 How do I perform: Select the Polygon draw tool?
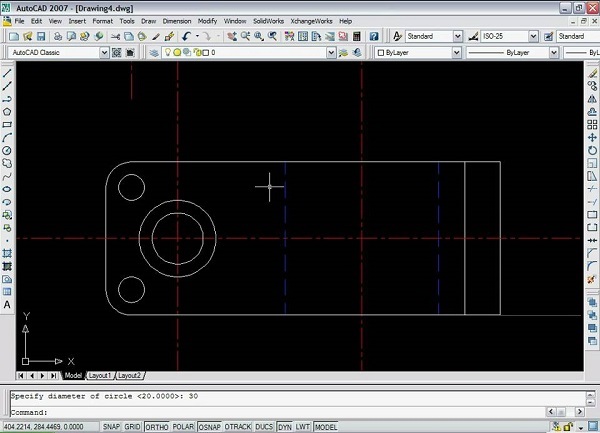coord(7,112)
